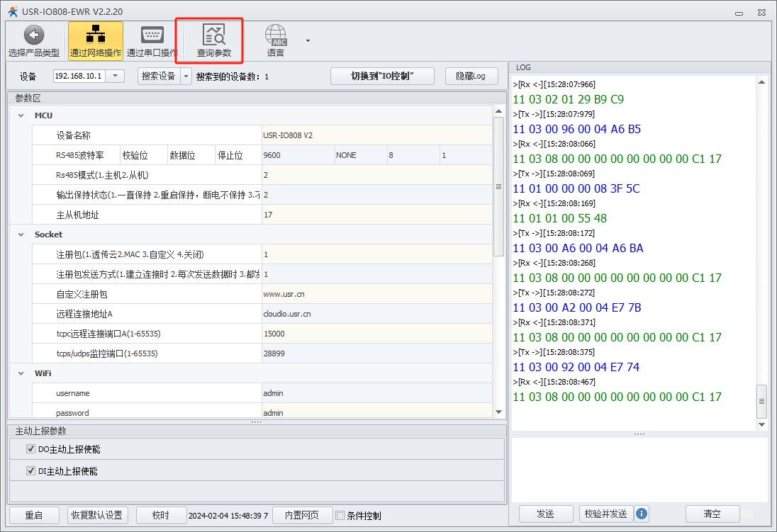Screen dimensions: 777x532
Task: Click the 设备名称 value field
Action: (x=376, y=135)
